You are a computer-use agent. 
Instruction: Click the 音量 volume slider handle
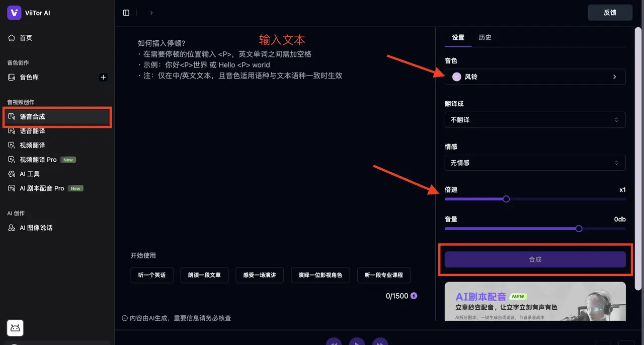pos(579,229)
